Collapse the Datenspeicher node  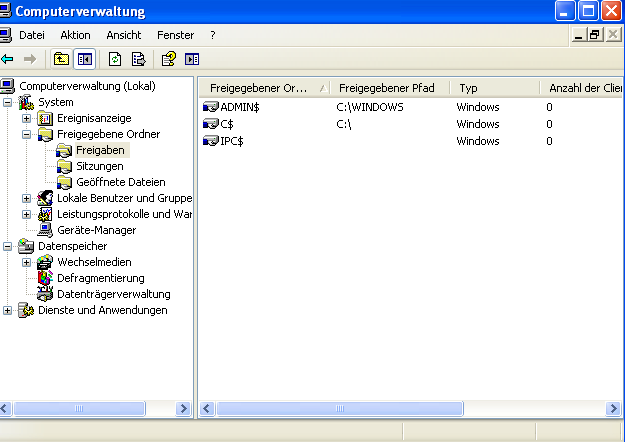click(x=7, y=246)
